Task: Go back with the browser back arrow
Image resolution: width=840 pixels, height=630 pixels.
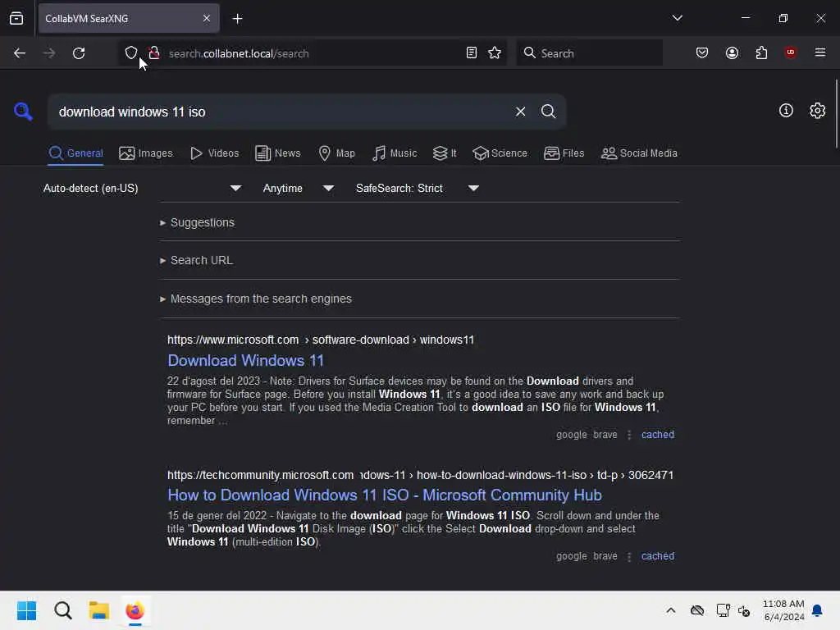Action: (20, 53)
